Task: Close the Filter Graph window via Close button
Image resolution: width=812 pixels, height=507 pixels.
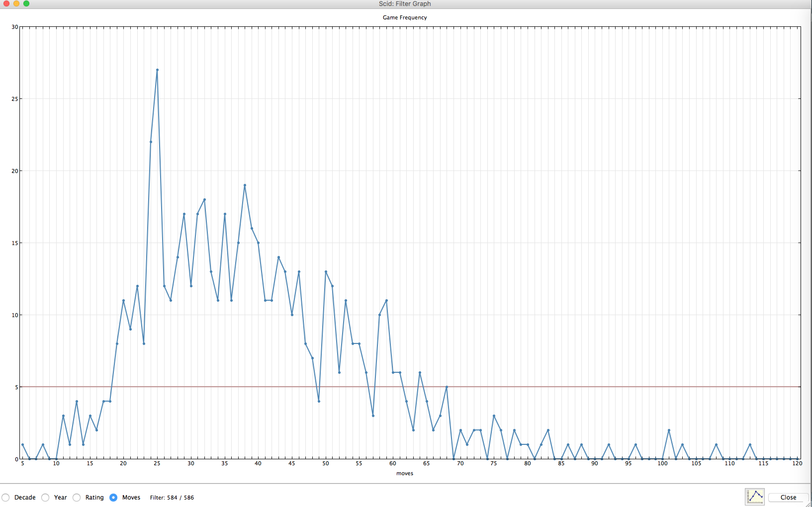Action: pyautogui.click(x=788, y=497)
